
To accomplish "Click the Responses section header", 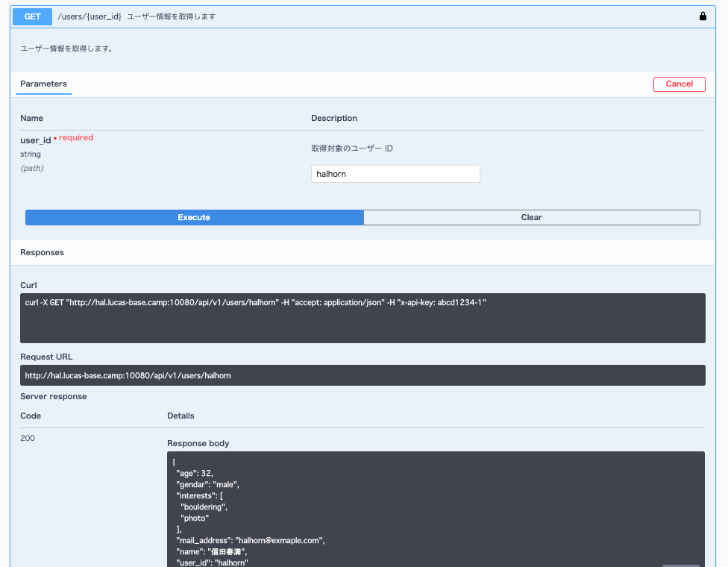I will click(42, 252).
